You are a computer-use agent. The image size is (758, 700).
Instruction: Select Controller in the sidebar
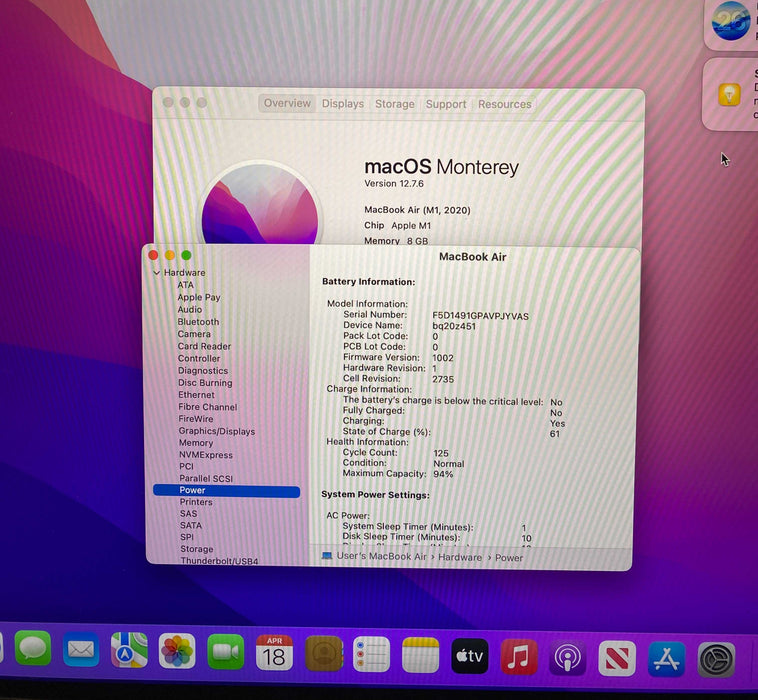coord(199,358)
